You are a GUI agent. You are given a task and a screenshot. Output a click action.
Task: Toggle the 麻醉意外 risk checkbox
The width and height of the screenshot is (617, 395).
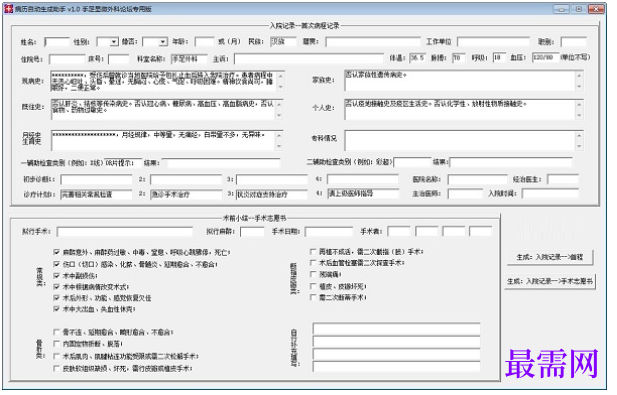tap(57, 252)
